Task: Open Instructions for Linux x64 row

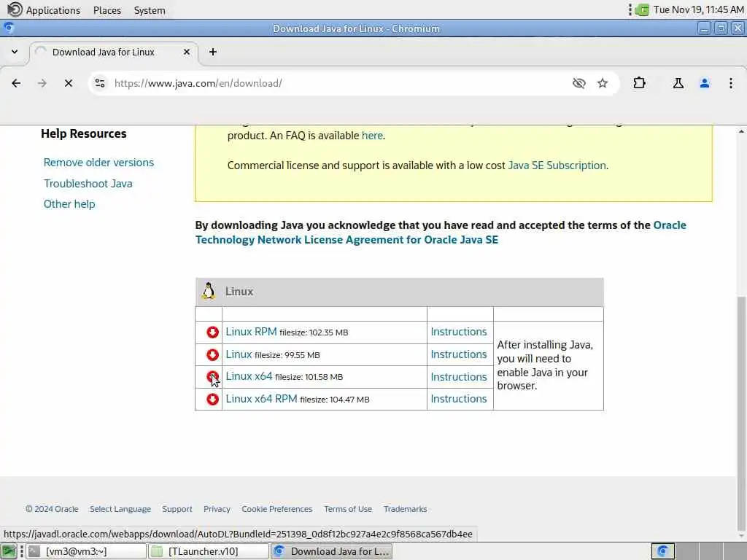Action: 459,377
